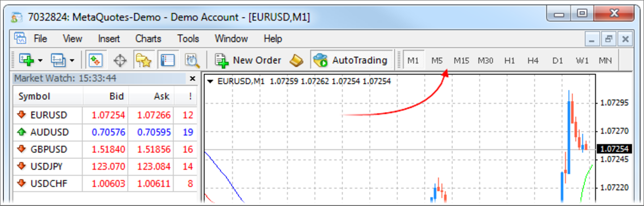Open the New Chart dropdown arrow

pos(40,61)
